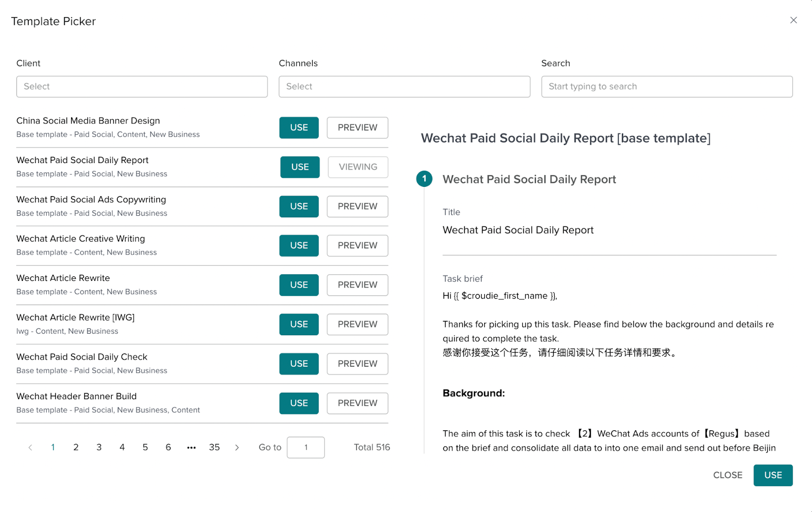
Task: Jump to last page 35
Action: point(214,447)
